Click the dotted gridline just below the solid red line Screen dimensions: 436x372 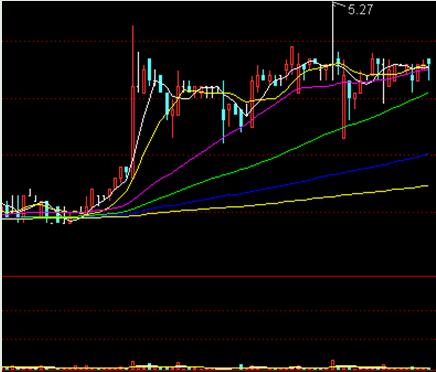(219, 311)
